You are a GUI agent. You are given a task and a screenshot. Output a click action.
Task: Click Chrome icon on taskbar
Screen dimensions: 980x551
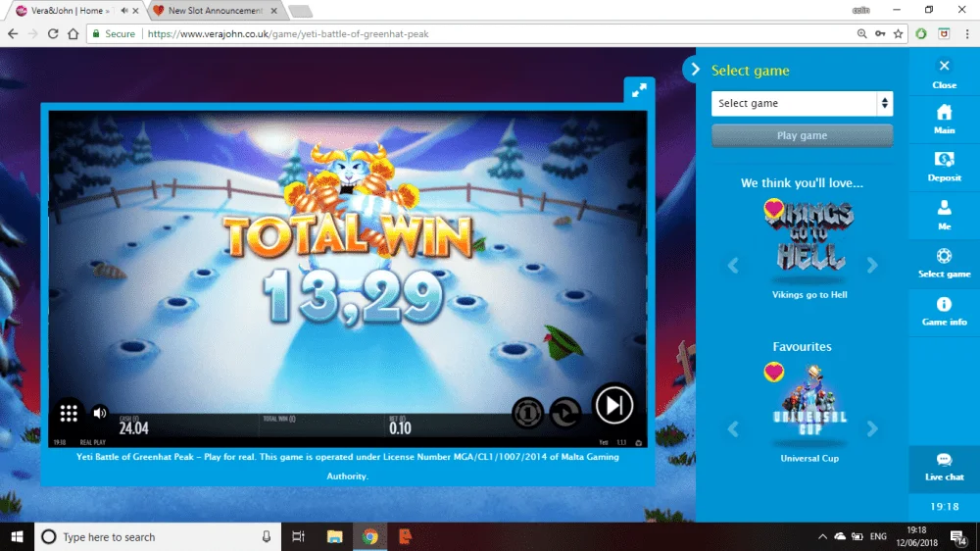(x=370, y=536)
